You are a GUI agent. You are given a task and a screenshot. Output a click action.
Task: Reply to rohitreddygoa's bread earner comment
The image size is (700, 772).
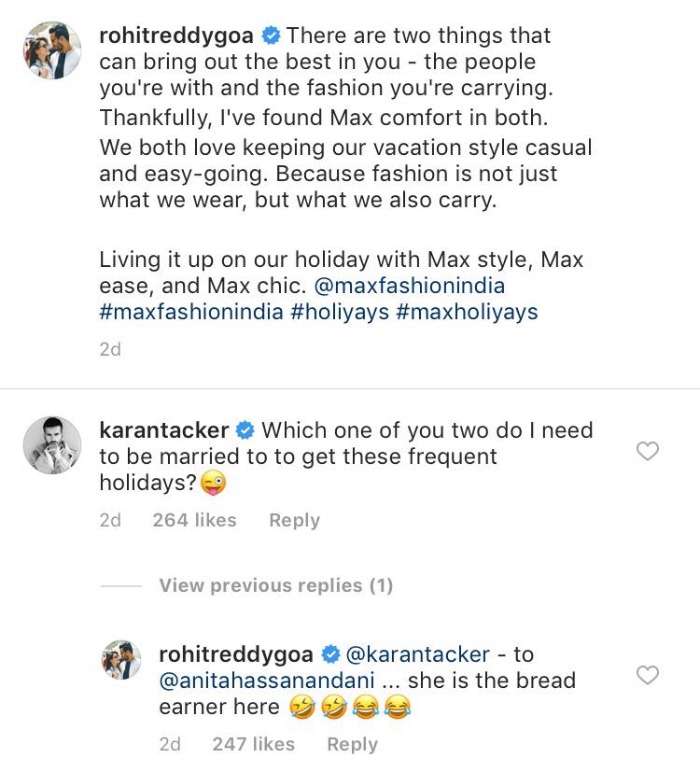pyautogui.click(x=352, y=744)
